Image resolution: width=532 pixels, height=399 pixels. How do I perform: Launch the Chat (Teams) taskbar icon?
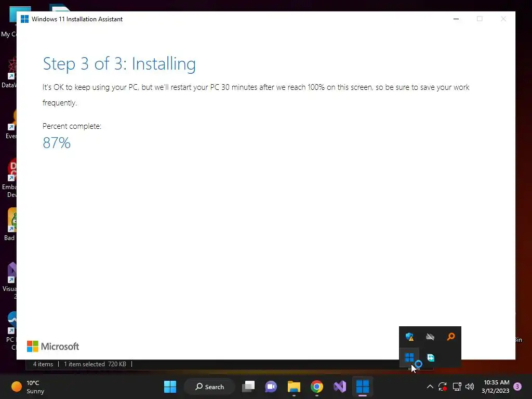(x=271, y=387)
